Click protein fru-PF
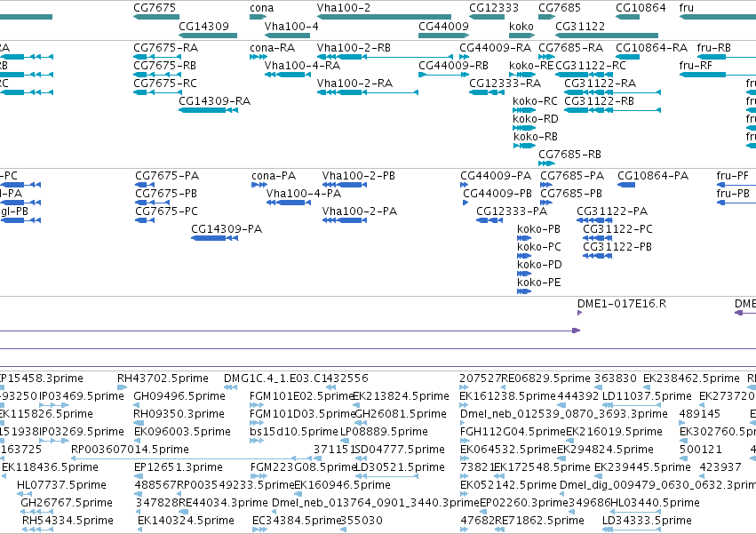This screenshot has width=756, height=534. [x=733, y=176]
